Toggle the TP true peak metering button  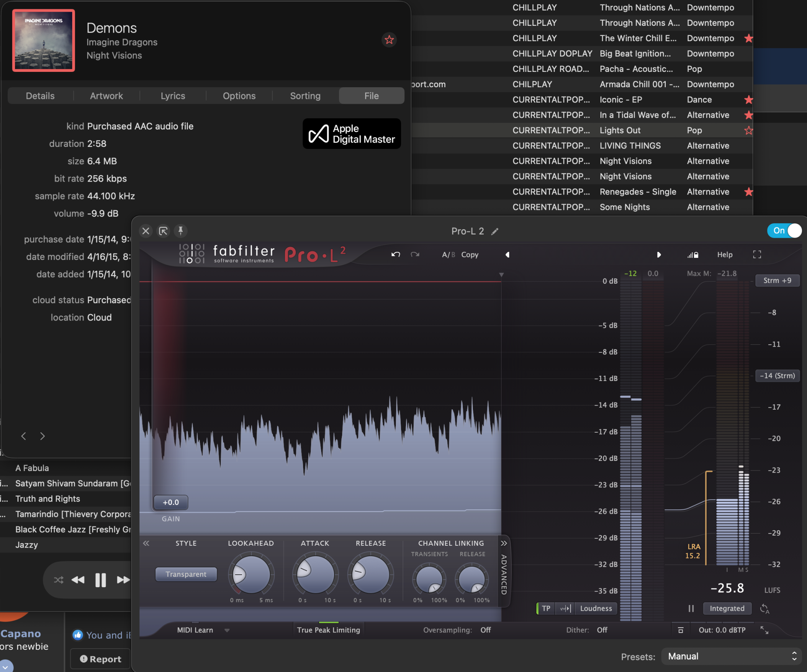coord(546,608)
